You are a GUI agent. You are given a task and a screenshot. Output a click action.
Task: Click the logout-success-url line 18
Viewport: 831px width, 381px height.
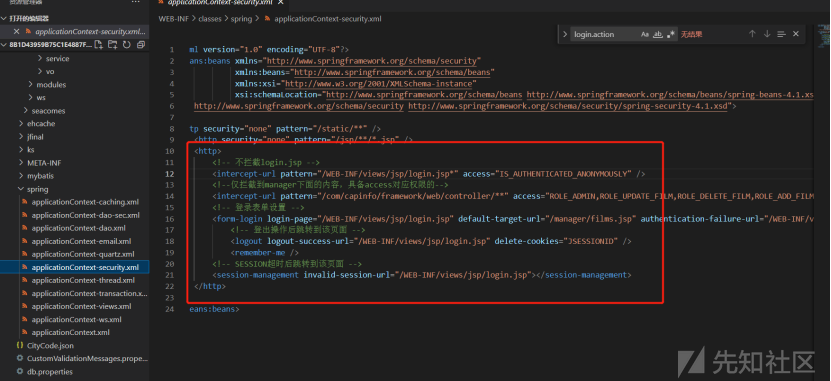pyautogui.click(x=431, y=241)
